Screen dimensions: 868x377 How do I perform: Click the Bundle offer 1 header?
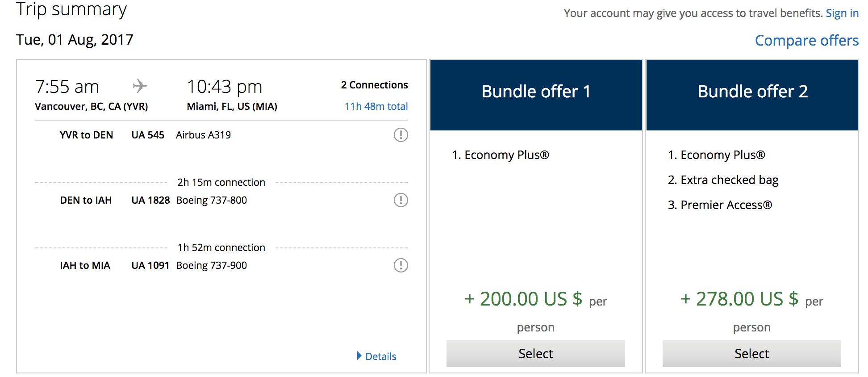[536, 92]
